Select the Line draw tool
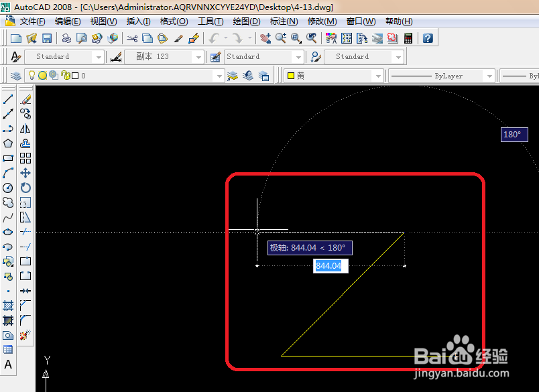This screenshot has height=392, width=539. tap(8, 99)
